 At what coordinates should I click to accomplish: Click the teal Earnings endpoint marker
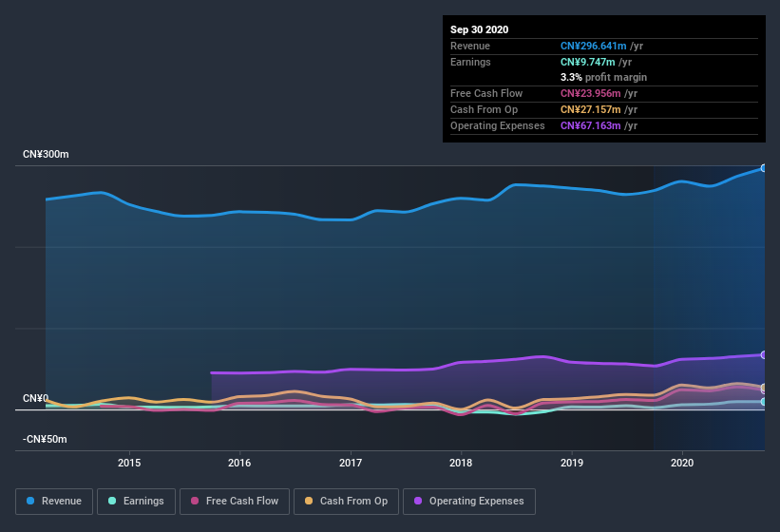click(763, 402)
